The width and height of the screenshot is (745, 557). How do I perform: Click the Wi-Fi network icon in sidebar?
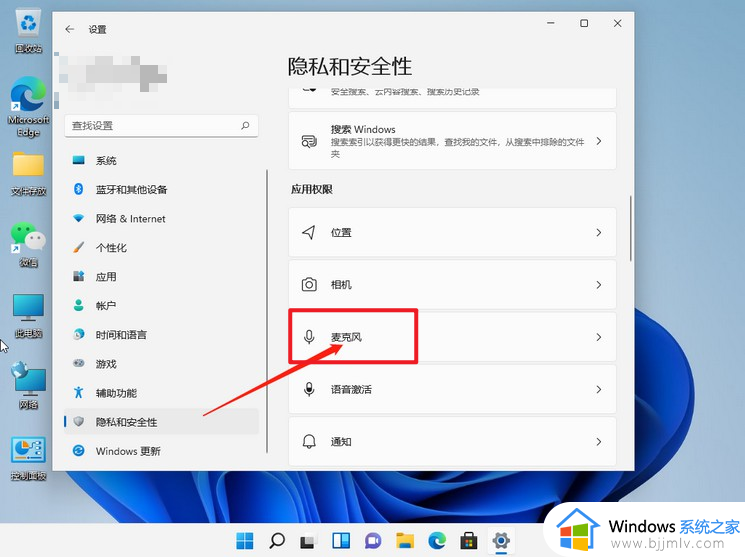(x=78, y=218)
